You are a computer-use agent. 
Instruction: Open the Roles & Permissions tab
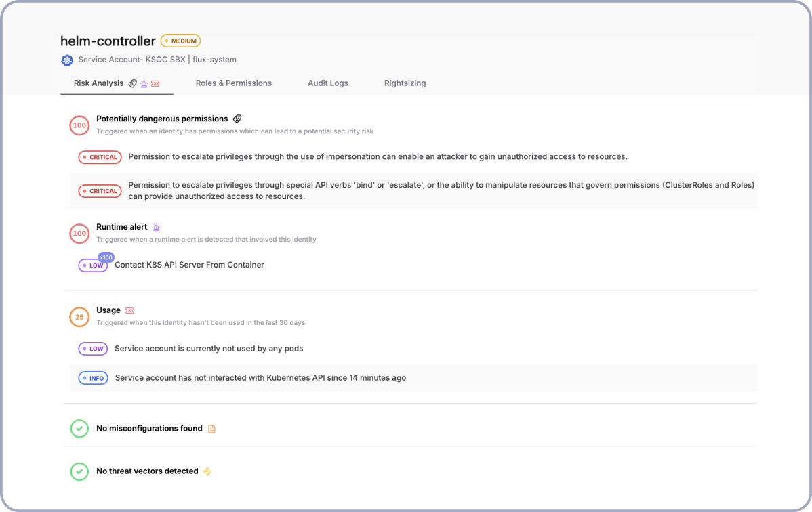[x=233, y=83]
